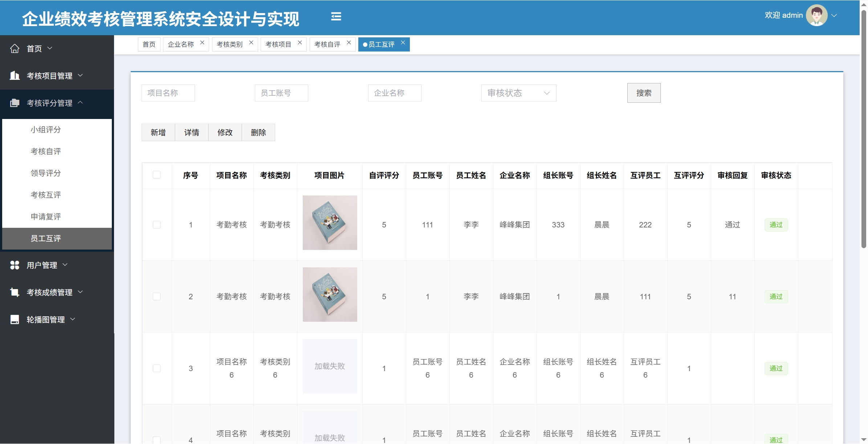Open row 2 book project image
The width and height of the screenshot is (868, 444).
(330, 295)
